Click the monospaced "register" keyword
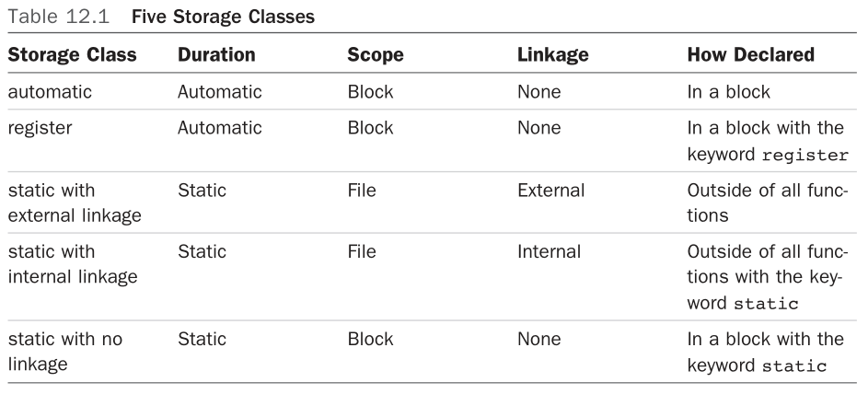 (805, 156)
